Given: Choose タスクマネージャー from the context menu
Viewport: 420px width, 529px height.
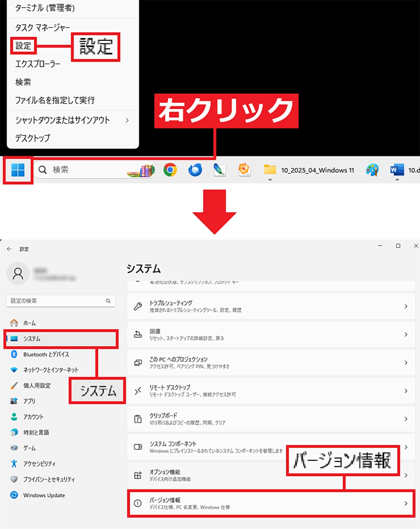Looking at the screenshot, I should coord(43,27).
